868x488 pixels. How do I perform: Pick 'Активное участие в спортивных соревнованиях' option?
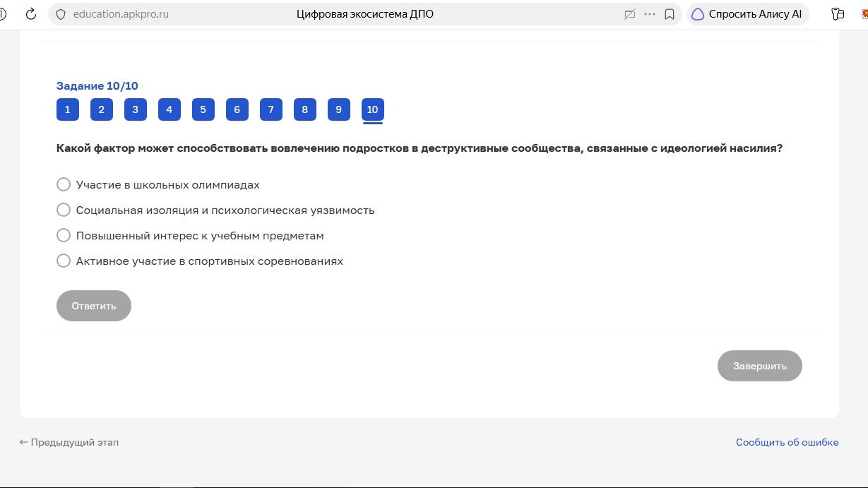click(64, 261)
